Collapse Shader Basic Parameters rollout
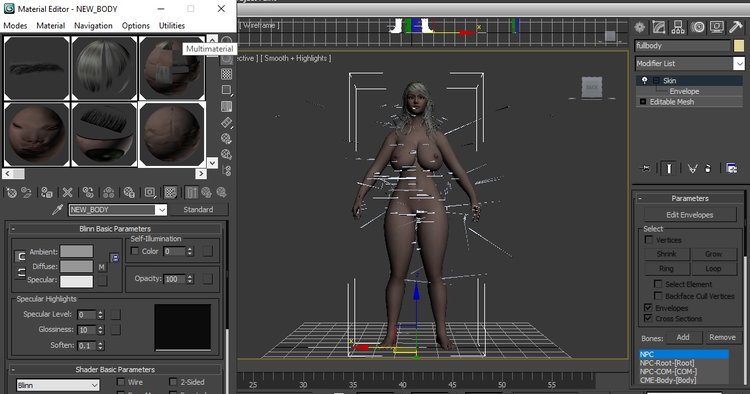Image resolution: width=750 pixels, height=394 pixels. click(x=13, y=370)
